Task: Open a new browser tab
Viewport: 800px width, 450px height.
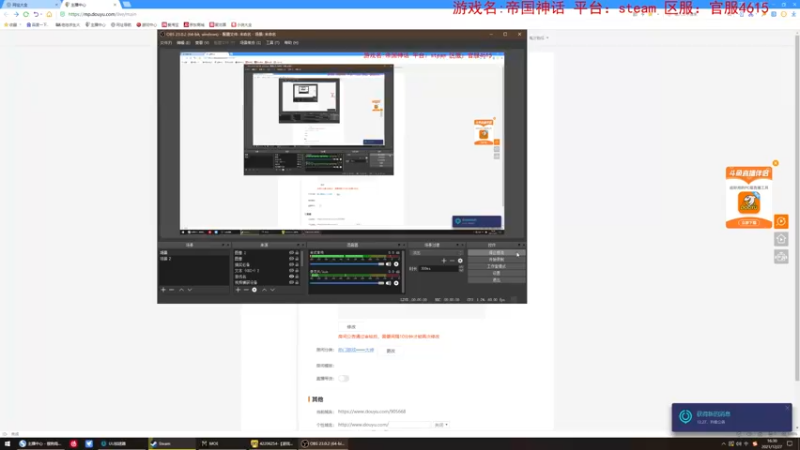Action: coord(127,5)
